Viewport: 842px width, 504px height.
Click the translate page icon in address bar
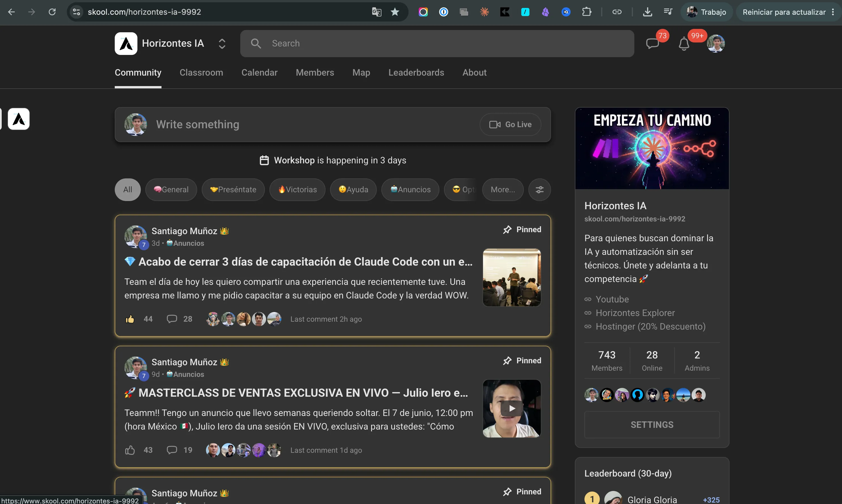tap(377, 12)
